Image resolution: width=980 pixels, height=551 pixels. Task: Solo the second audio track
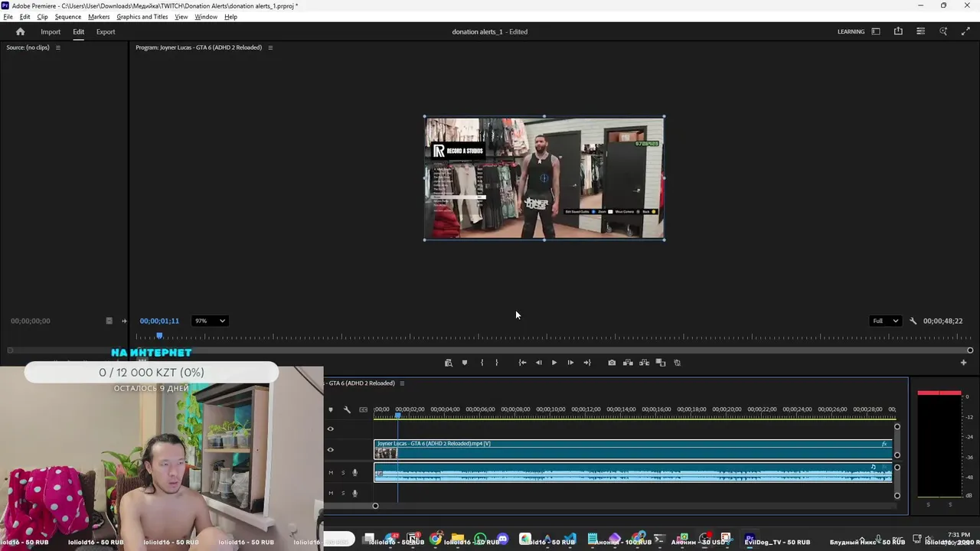[343, 494]
